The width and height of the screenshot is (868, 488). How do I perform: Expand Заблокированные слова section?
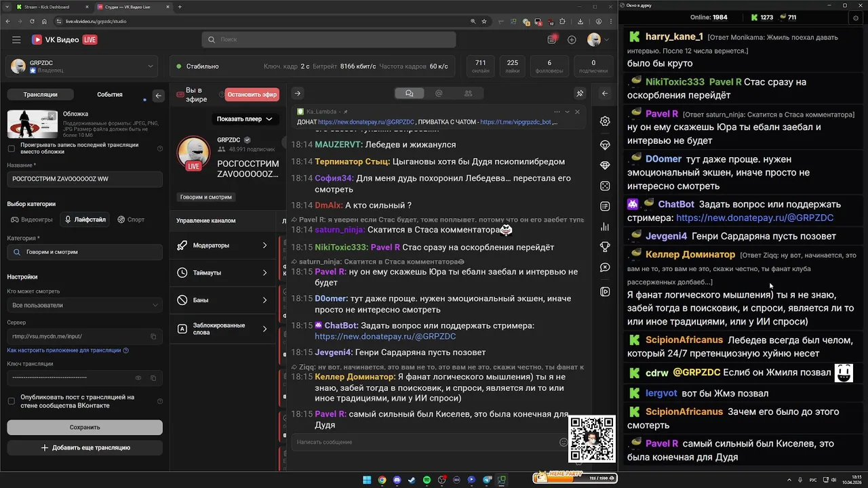[x=222, y=329]
